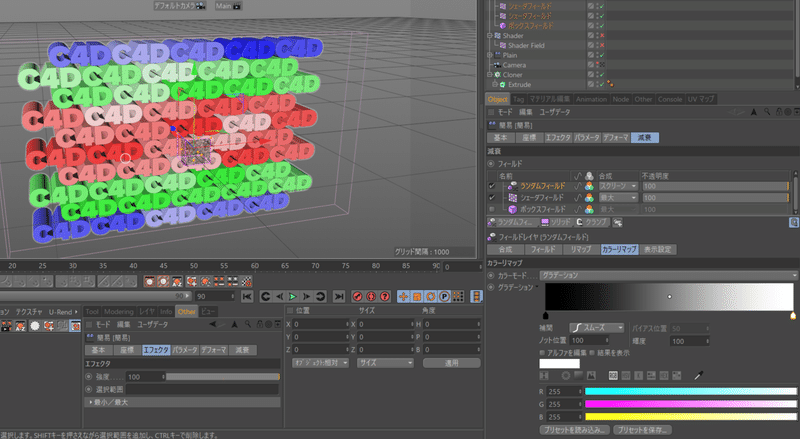Viewport: 800px width, 439px height.
Task: Enable the アルファを編集 checkbox
Action: (x=542, y=353)
